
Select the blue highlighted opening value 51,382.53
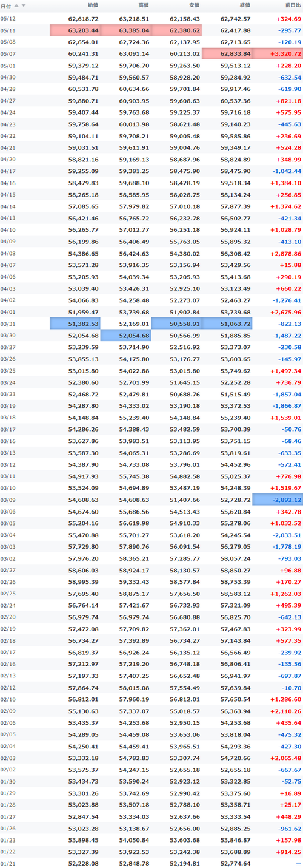tap(75, 324)
